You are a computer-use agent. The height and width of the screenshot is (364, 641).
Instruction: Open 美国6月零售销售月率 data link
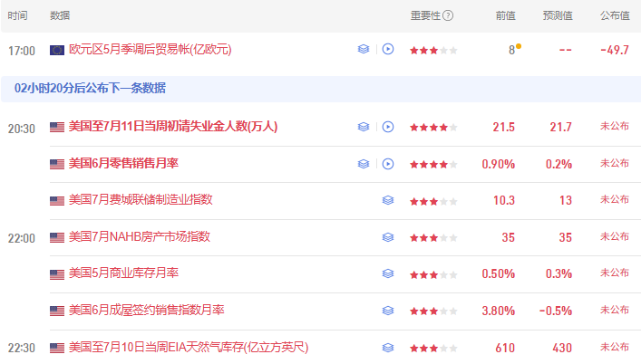tap(123, 163)
